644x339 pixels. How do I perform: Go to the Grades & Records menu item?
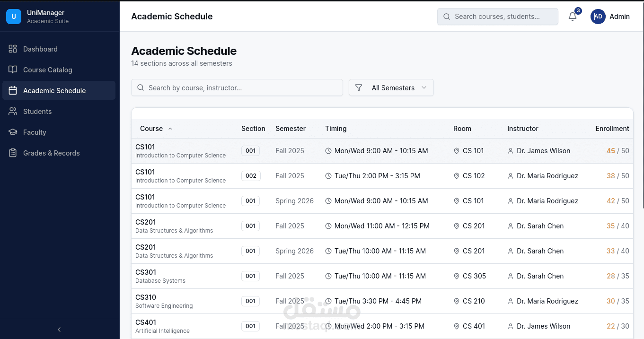click(x=51, y=153)
